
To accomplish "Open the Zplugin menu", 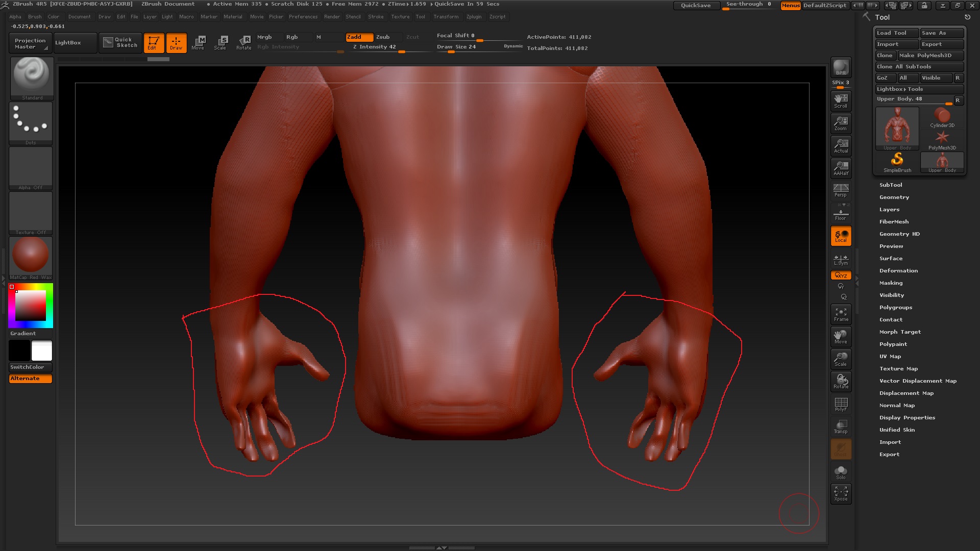I will [474, 17].
